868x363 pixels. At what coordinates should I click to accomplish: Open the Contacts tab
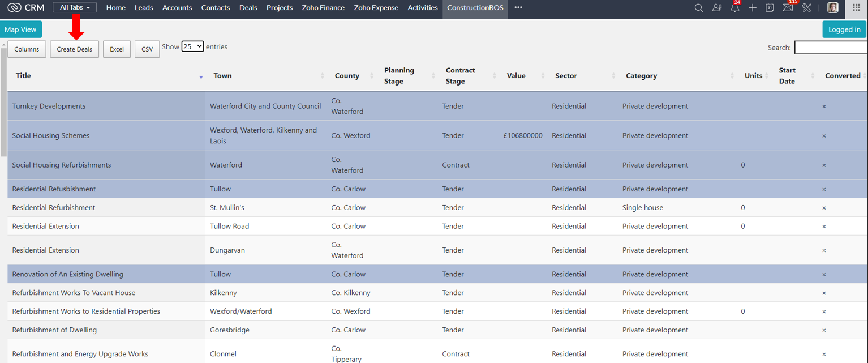(216, 8)
